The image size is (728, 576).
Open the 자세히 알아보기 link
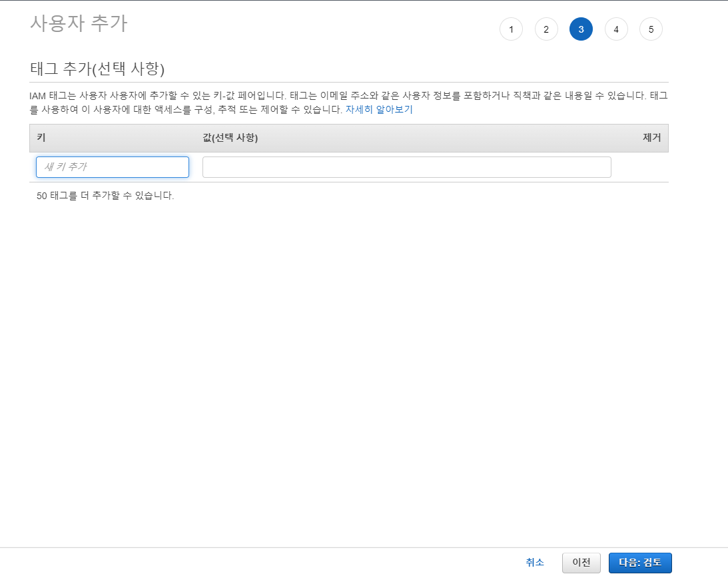379,109
